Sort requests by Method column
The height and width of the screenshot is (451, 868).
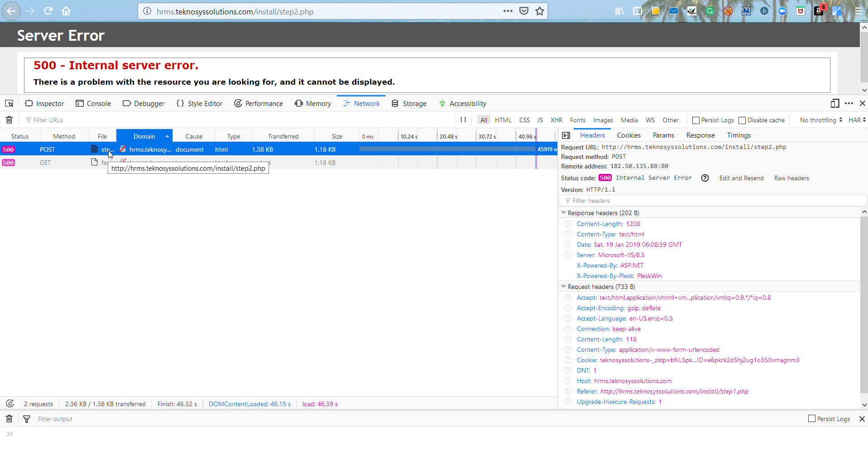tap(64, 136)
